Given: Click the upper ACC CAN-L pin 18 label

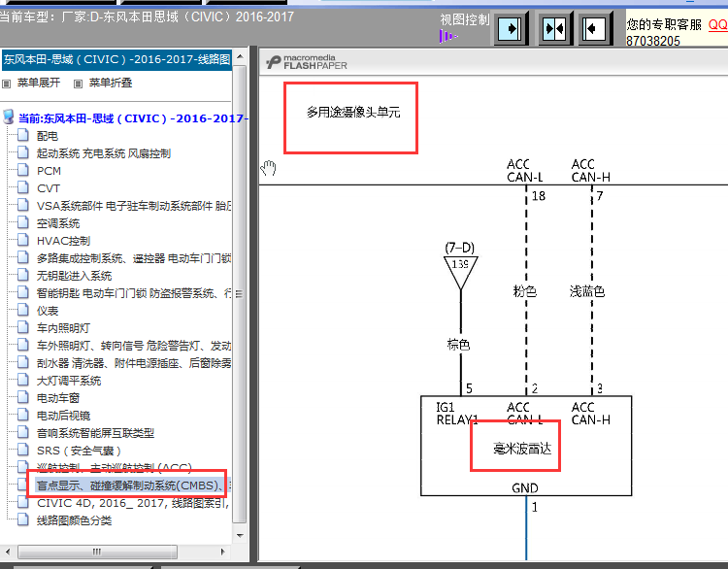Looking at the screenshot, I should tap(525, 171).
